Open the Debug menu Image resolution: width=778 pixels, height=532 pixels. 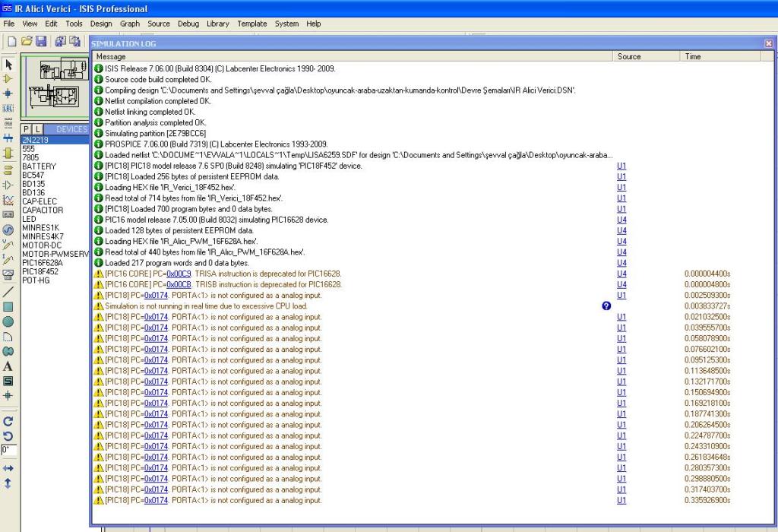[188, 24]
